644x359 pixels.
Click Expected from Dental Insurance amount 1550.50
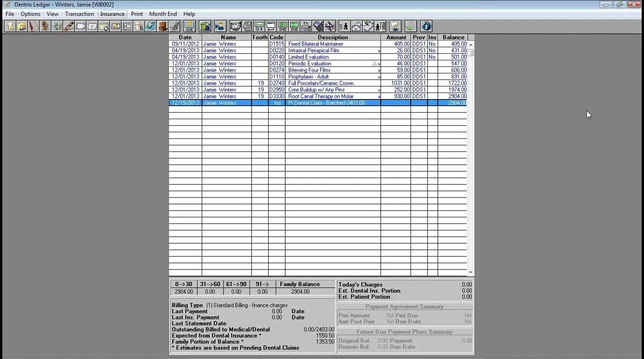tap(325, 335)
